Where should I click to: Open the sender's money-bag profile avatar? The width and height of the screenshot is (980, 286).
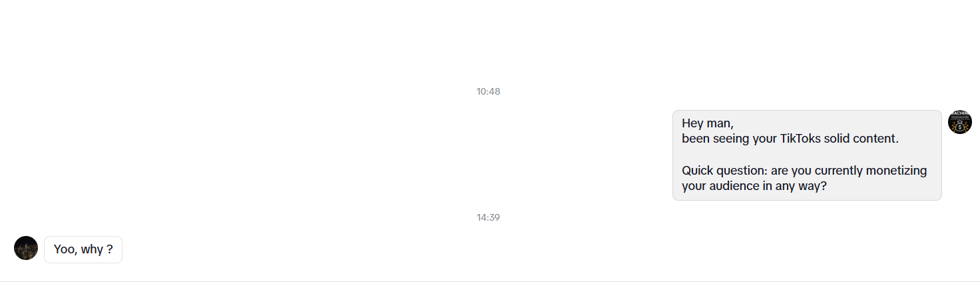(959, 122)
